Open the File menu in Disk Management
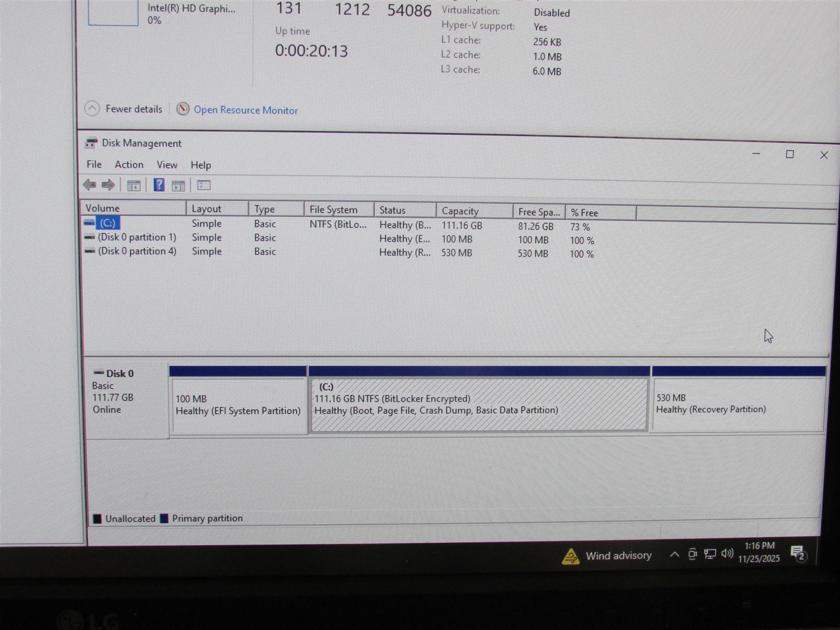This screenshot has height=630, width=840. point(94,164)
